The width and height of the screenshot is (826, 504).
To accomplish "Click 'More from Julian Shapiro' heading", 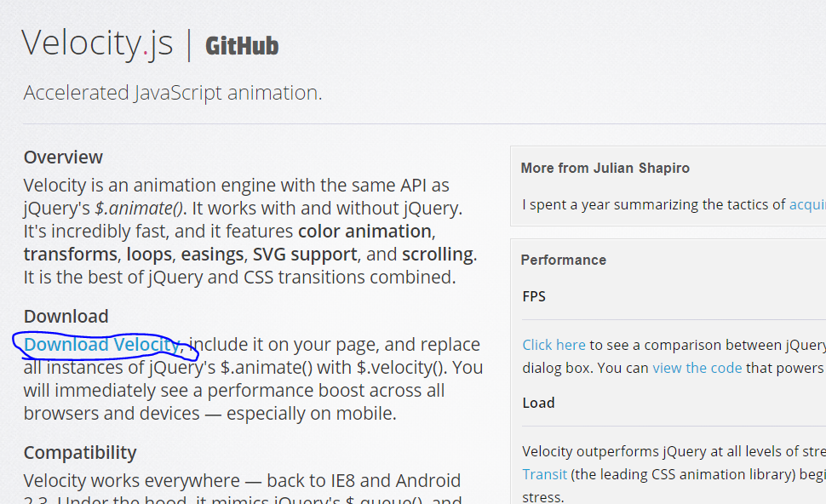I will coord(605,169).
